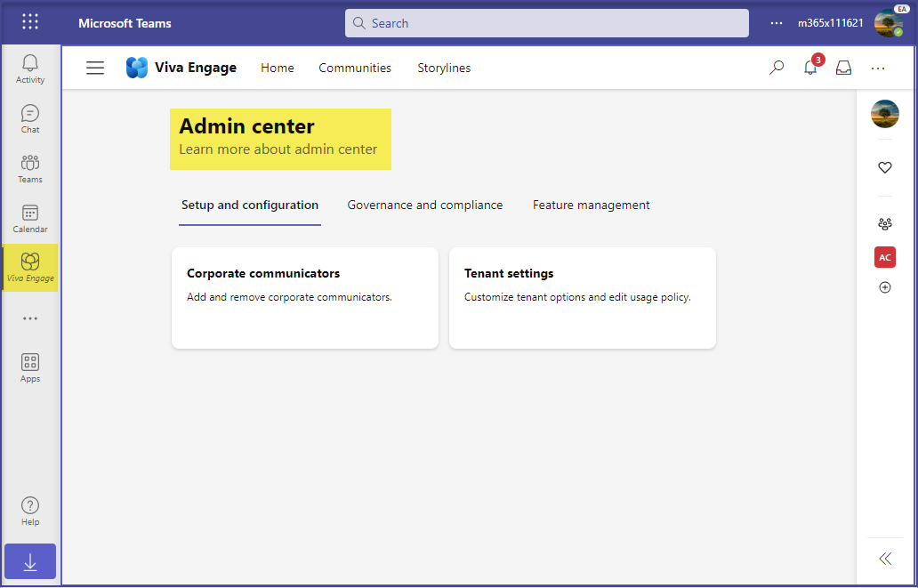Open the Activity bell in Teams sidebar
Viewport: 918px width, 588px height.
click(30, 68)
